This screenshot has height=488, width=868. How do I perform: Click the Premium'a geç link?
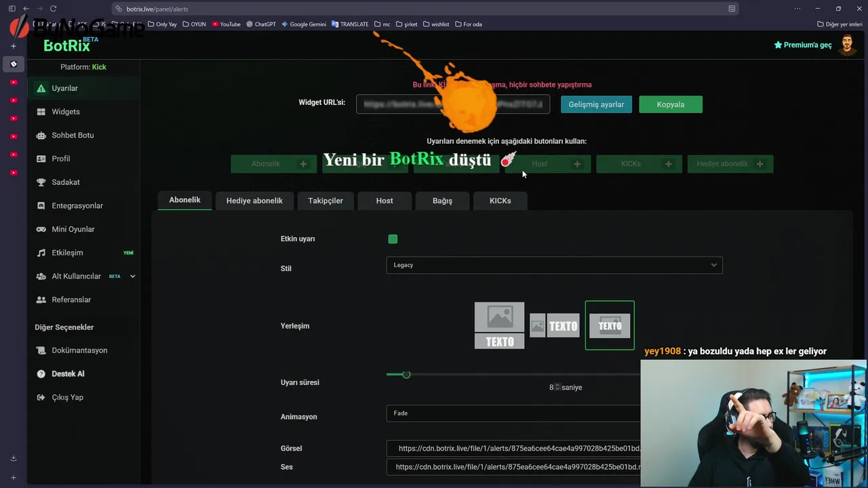[803, 45]
